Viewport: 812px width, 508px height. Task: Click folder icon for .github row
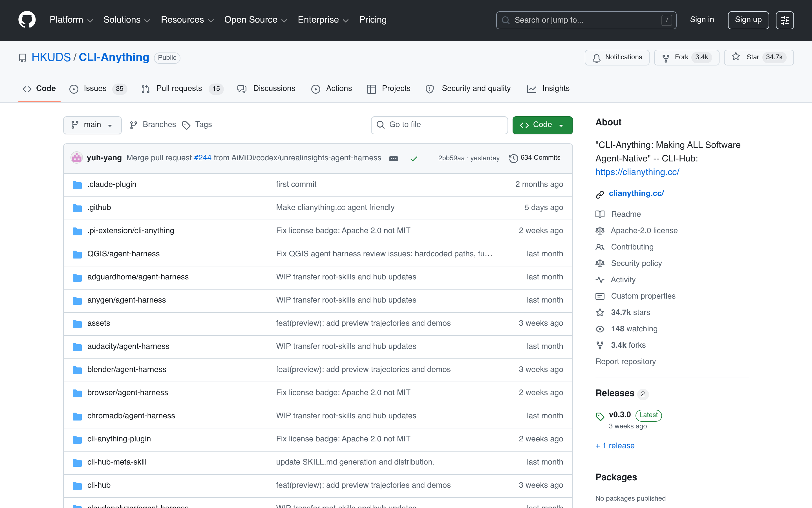[77, 208]
